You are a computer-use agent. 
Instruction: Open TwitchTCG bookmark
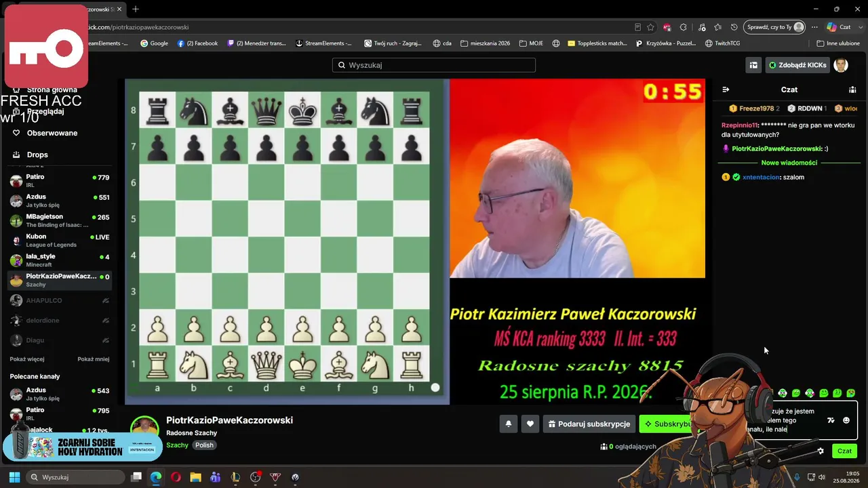[722, 43]
